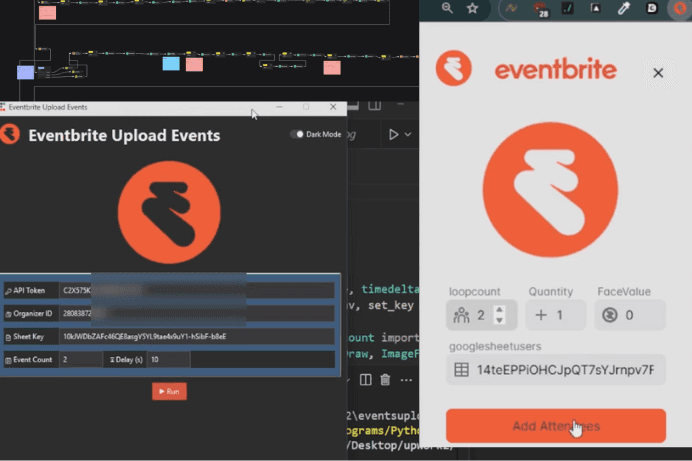Viewport: 692px width, 461px height.
Task: Click the loopcount label
Action: [x=474, y=292]
